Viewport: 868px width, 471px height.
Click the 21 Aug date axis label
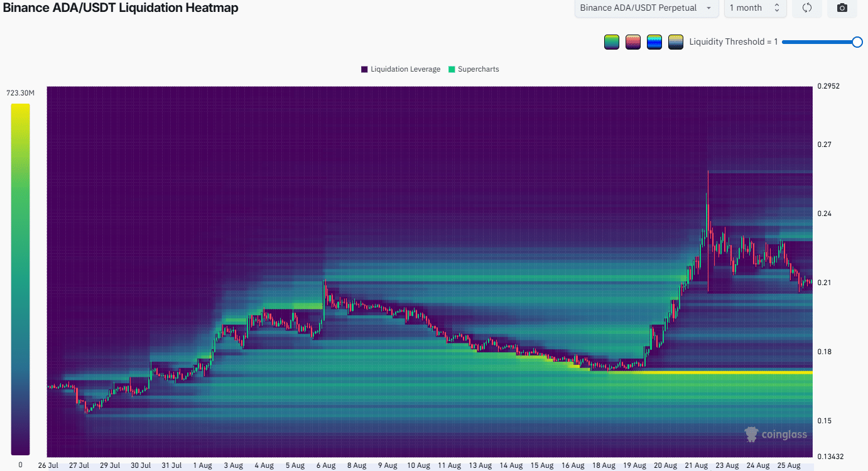tap(697, 465)
